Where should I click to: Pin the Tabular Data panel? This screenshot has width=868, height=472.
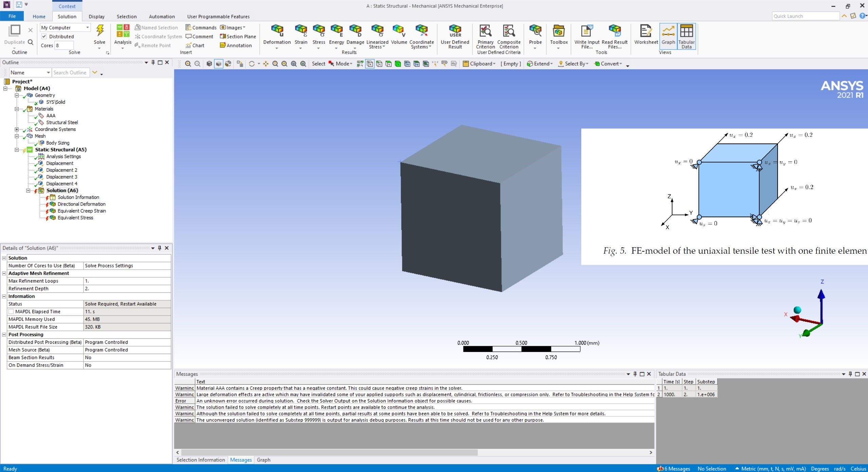pos(850,374)
